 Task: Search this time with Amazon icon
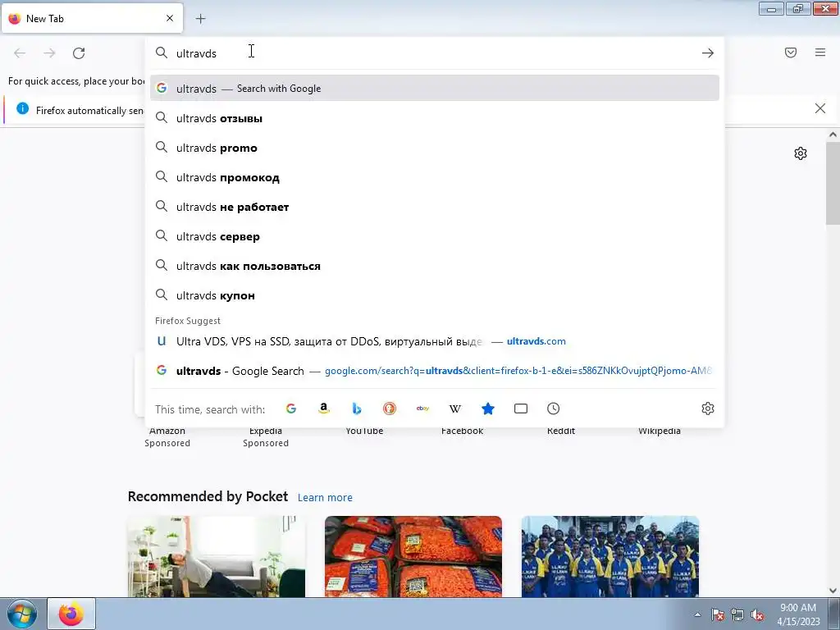(x=323, y=409)
